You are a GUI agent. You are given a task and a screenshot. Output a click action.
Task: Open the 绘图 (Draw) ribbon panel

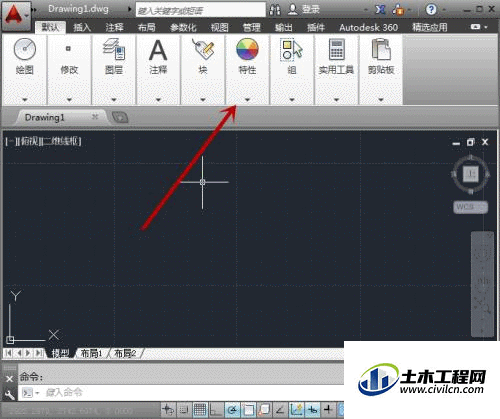pos(24,70)
